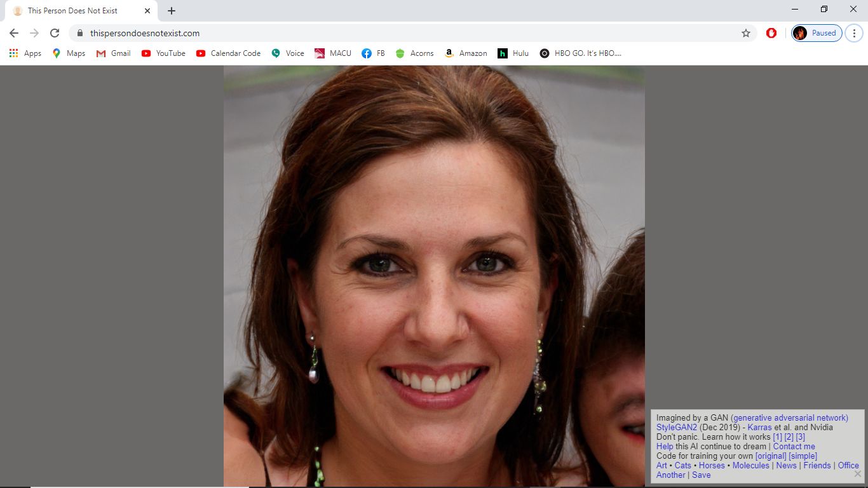Click Save to download the generated face
This screenshot has height=488, width=868.
point(701,475)
